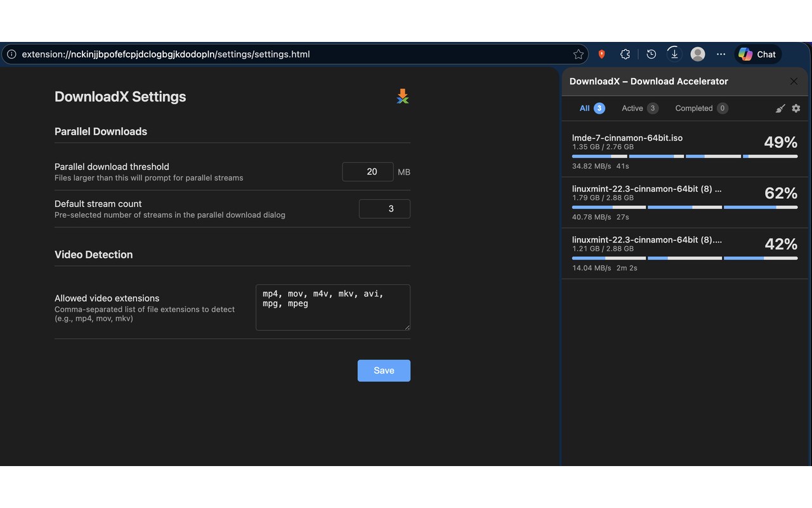Screen dimensions: 812x508
Task: Click the Default stream count label
Action: [98, 204]
